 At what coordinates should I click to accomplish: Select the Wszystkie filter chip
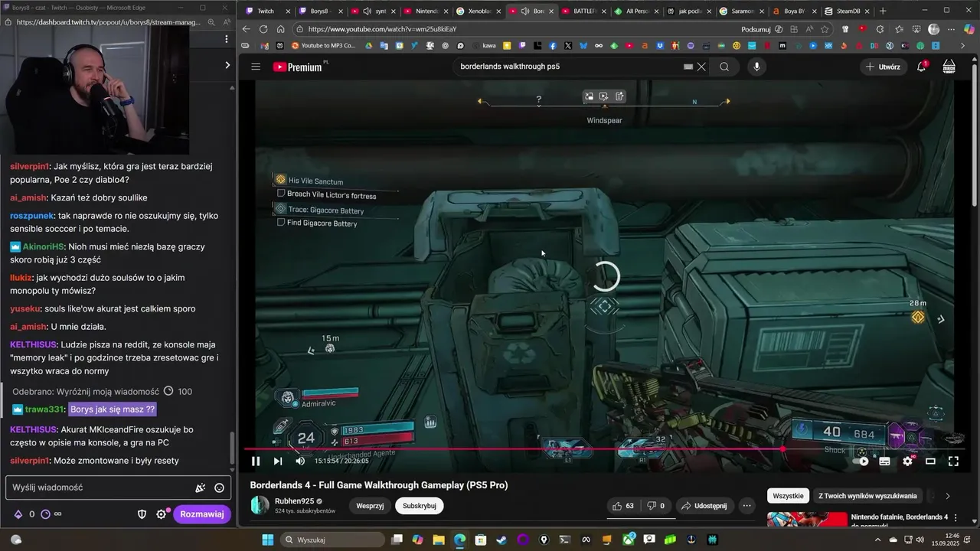click(788, 496)
